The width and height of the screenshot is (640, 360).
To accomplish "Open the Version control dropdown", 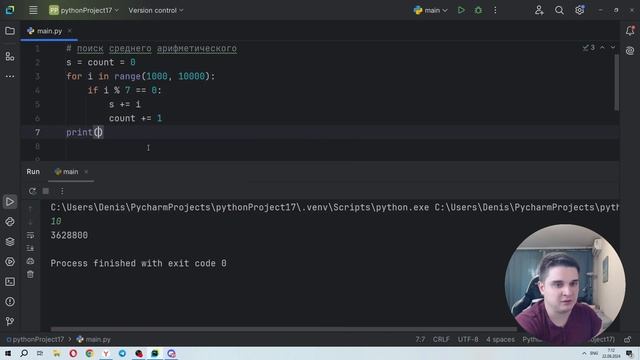I will tap(156, 10).
